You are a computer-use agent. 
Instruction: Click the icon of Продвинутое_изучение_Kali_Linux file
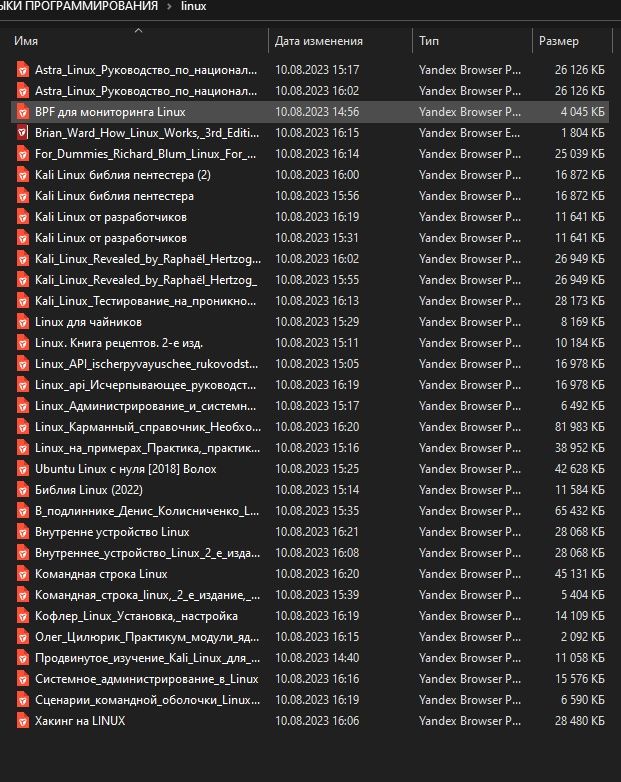22,658
